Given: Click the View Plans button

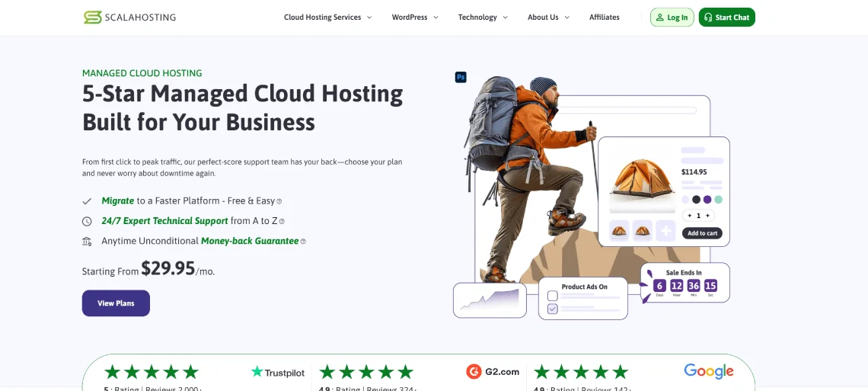Looking at the screenshot, I should click(x=116, y=303).
